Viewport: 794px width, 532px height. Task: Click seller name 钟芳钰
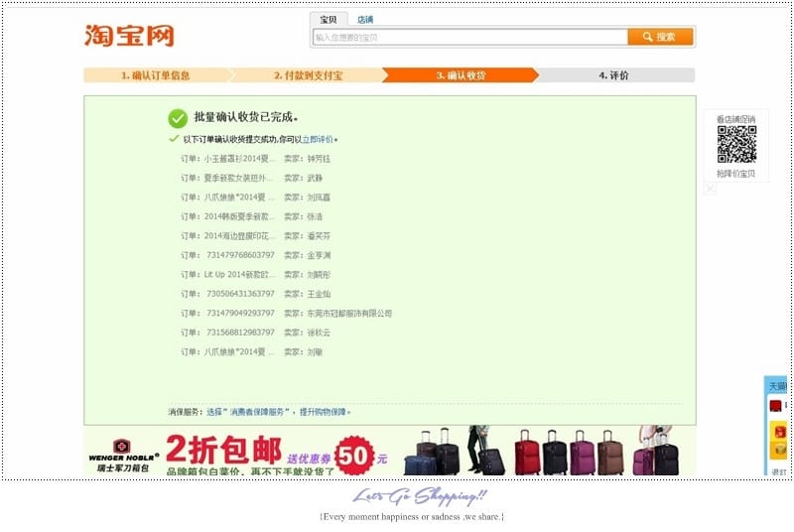point(319,159)
